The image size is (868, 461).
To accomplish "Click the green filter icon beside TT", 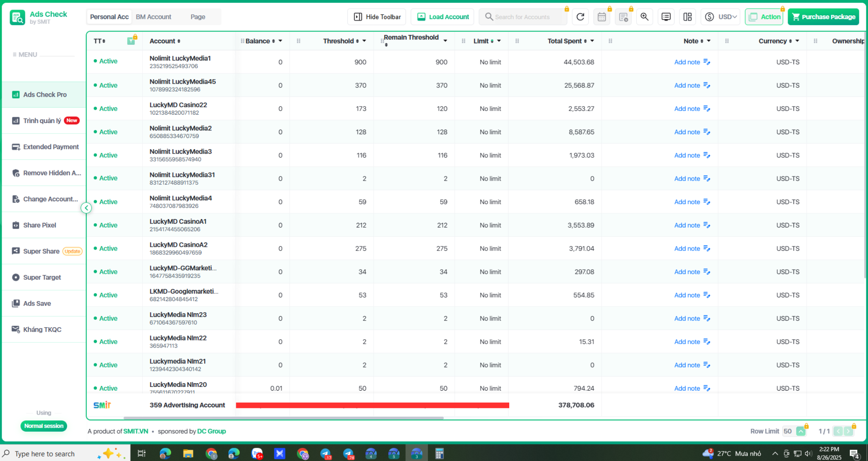I will (x=131, y=41).
